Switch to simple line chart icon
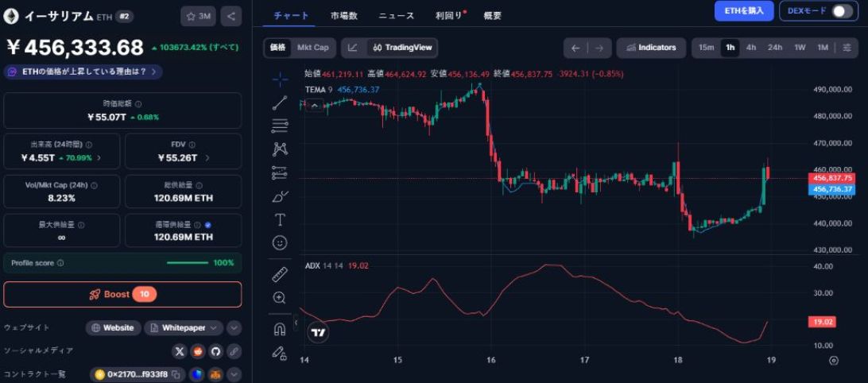 tap(353, 48)
